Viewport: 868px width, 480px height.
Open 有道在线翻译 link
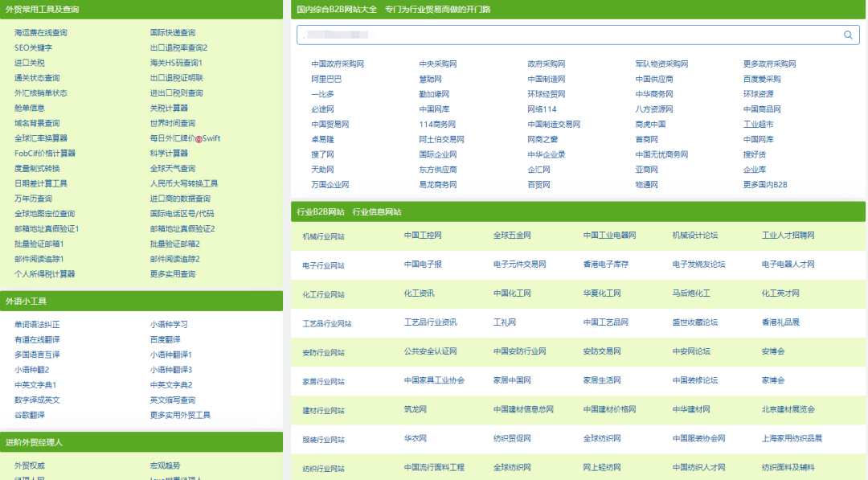[37, 339]
